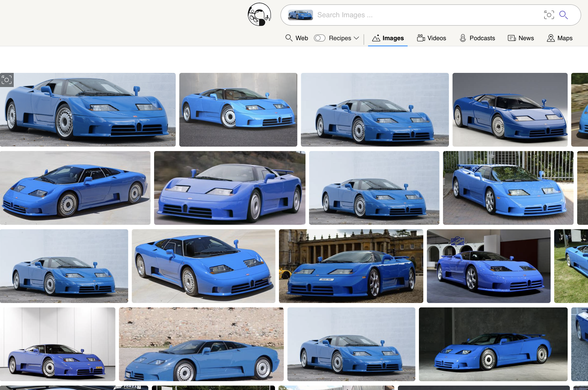
Task: Expand the Recipes dropdown chevron
Action: click(x=356, y=38)
